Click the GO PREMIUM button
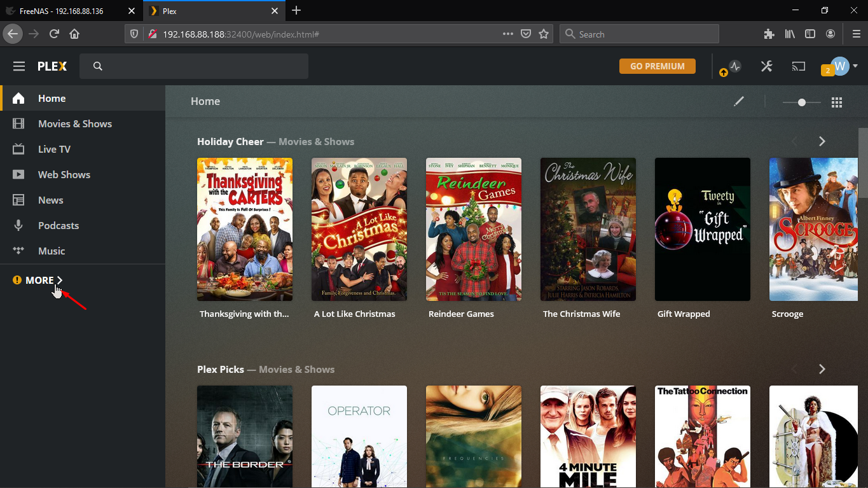Screen dimensions: 868x488 click(658, 66)
